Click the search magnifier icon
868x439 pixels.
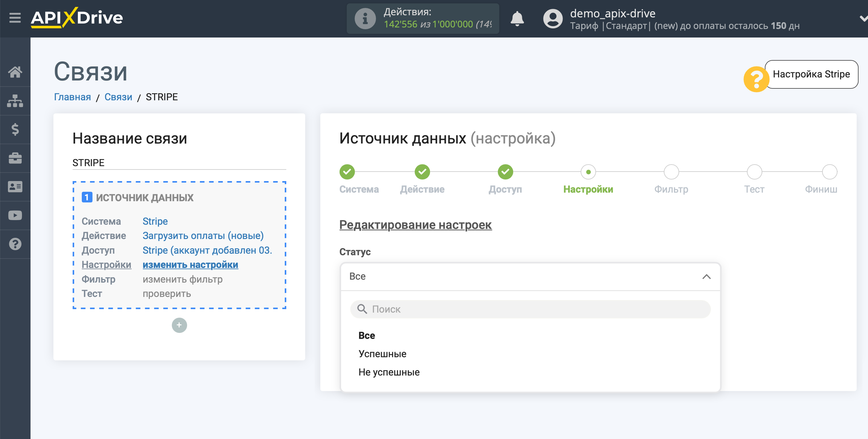pyautogui.click(x=362, y=309)
